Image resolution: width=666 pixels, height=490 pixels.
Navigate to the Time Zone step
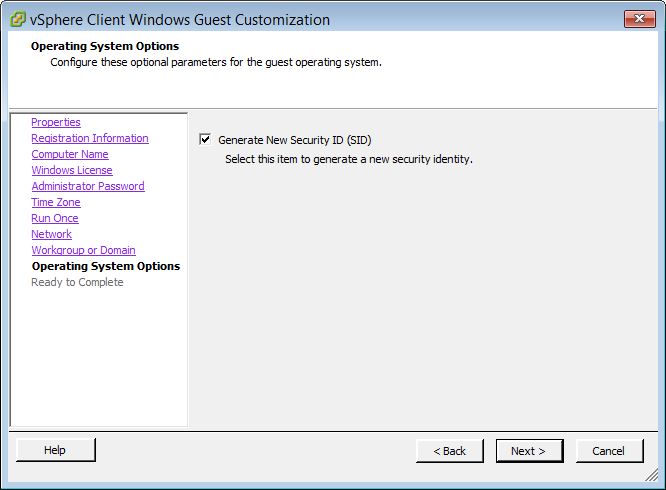[56, 202]
